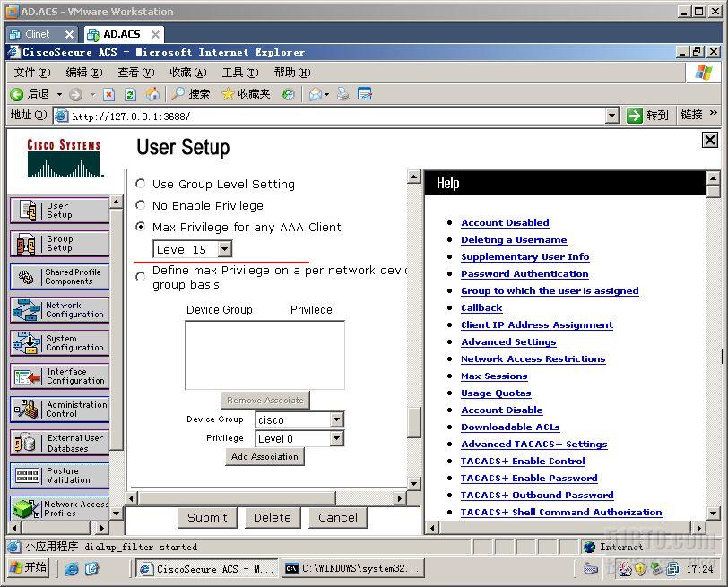Expand the Links toolbar chevron
This screenshot has width=728, height=587.
tap(713, 113)
